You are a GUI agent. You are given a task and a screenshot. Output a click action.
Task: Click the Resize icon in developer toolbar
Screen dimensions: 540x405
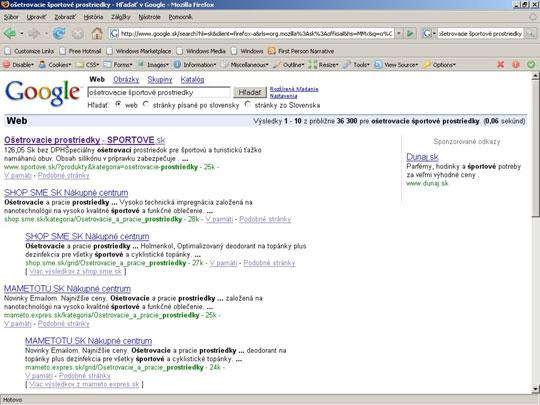[x=313, y=64]
